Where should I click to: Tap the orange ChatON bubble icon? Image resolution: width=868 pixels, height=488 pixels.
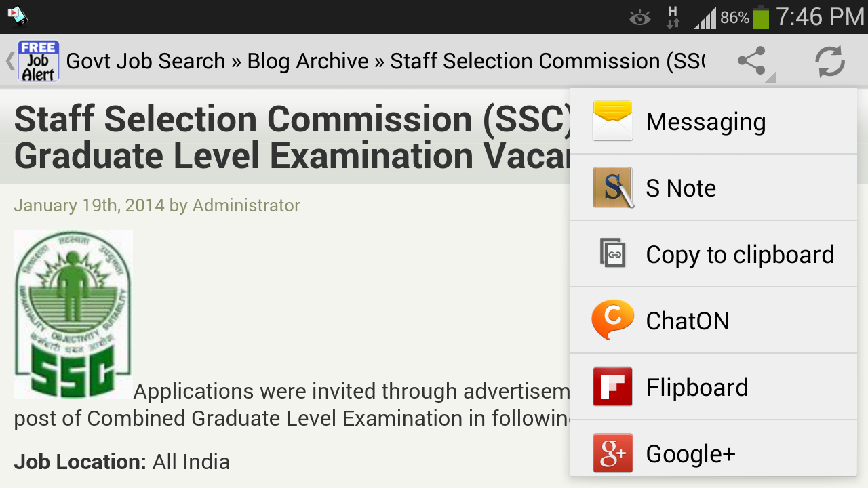pyautogui.click(x=612, y=320)
